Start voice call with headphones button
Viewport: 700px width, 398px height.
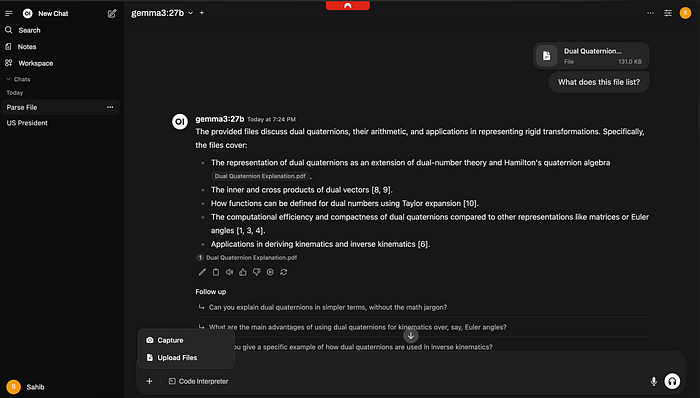(x=672, y=381)
